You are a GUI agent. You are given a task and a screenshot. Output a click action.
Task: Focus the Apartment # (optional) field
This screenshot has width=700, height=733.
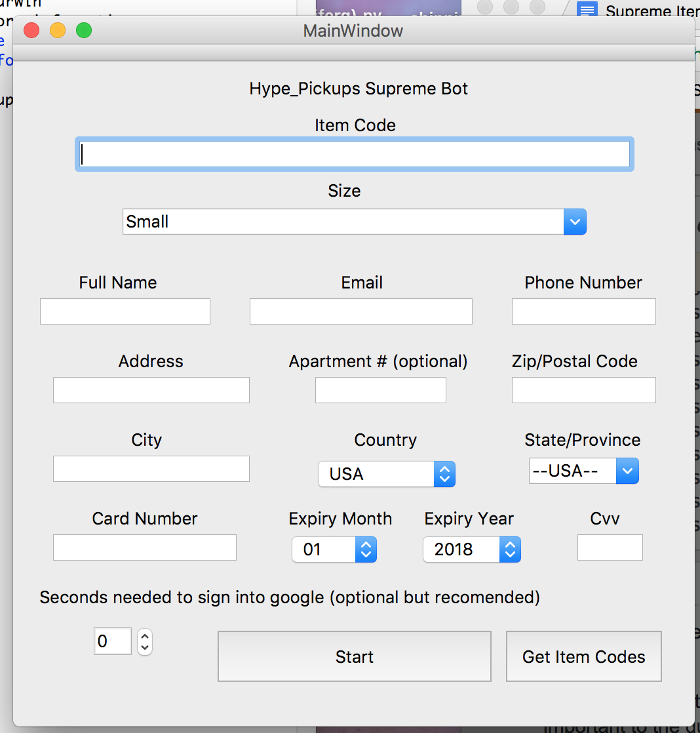(x=381, y=390)
